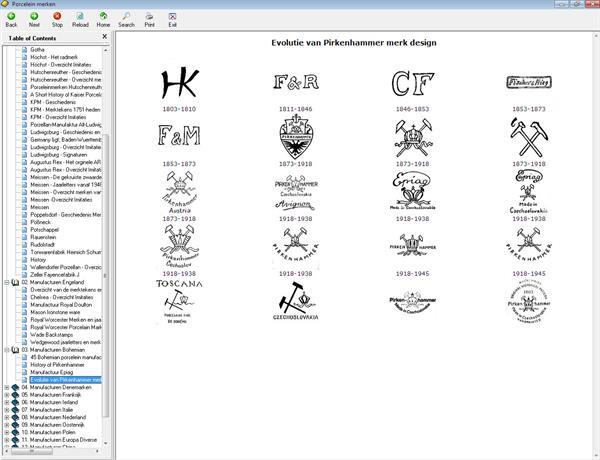Click the F&R 1811-1846 mark image
The width and height of the screenshot is (600, 460).
296,82
